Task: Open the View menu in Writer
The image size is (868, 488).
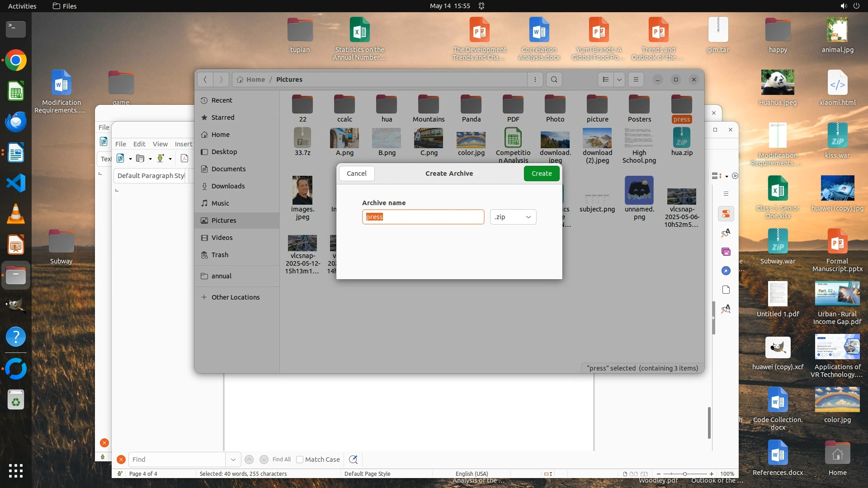Action: click(160, 144)
